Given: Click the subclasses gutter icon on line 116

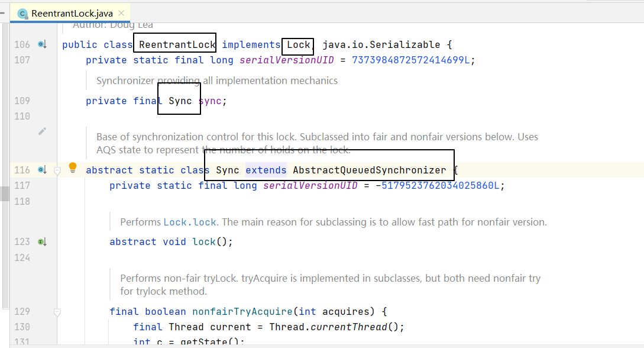Looking at the screenshot, I should (42, 170).
